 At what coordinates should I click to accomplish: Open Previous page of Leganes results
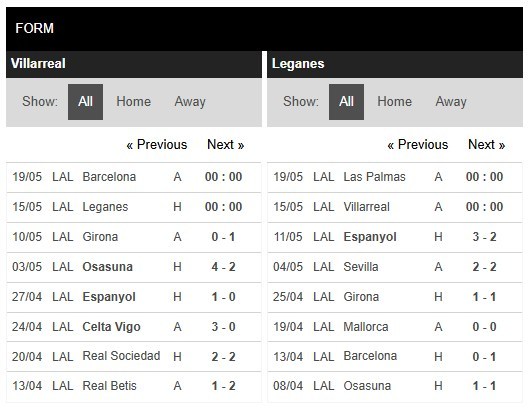(418, 145)
